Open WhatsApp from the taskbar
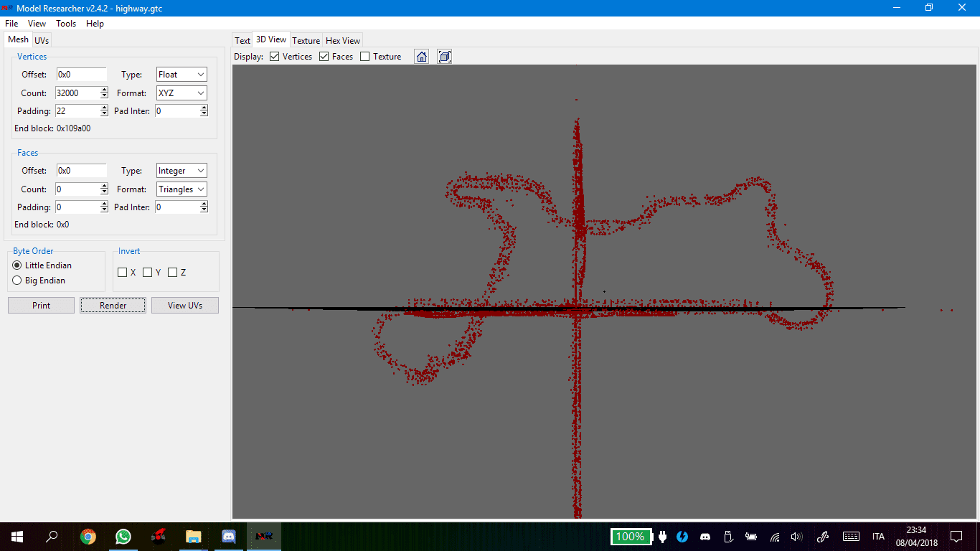The height and width of the screenshot is (551, 980). point(123,536)
